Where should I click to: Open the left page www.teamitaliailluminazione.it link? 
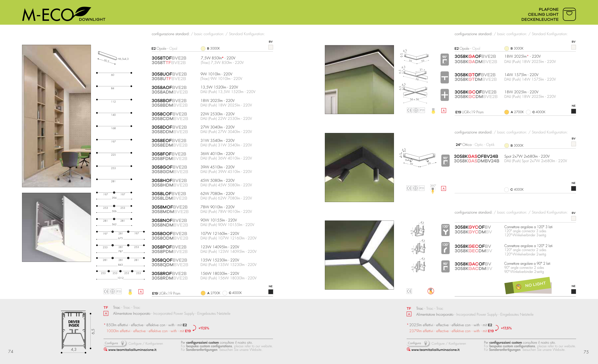(x=132, y=350)
